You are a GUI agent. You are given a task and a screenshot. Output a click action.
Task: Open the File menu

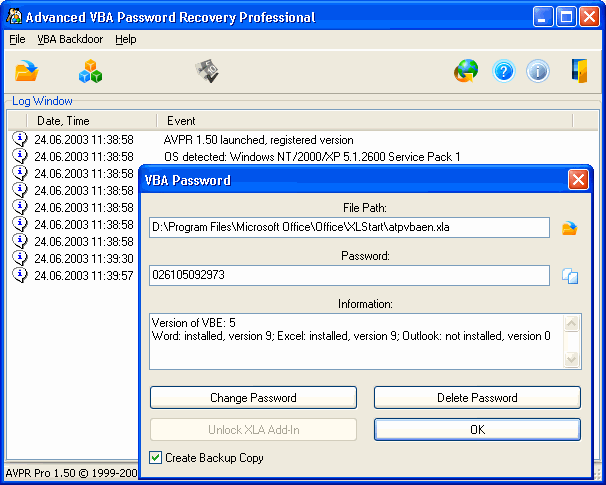click(17, 39)
